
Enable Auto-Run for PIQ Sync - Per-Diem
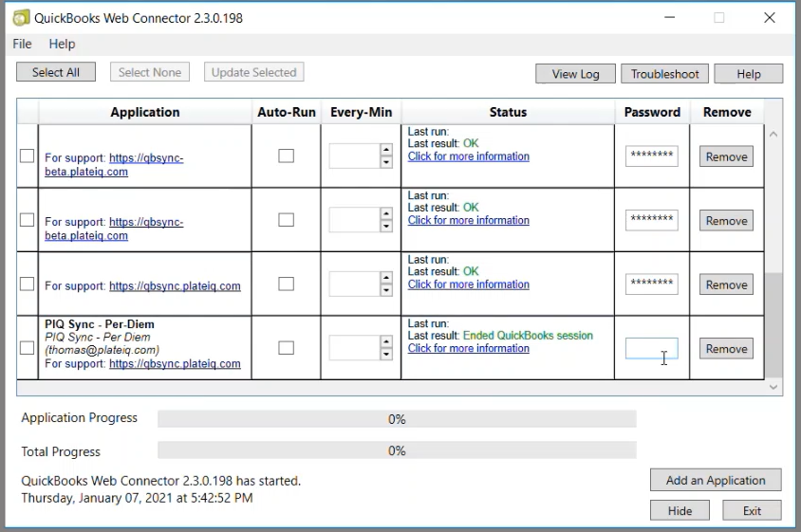pos(286,348)
